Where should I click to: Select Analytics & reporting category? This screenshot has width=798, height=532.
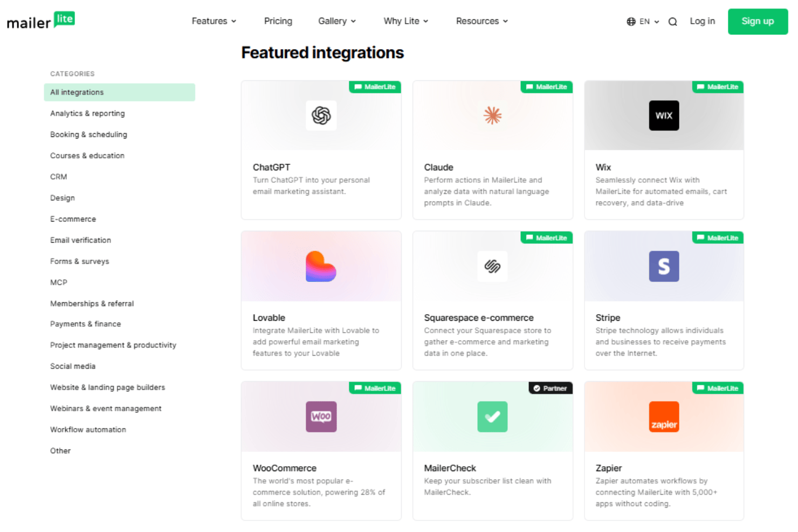(87, 113)
